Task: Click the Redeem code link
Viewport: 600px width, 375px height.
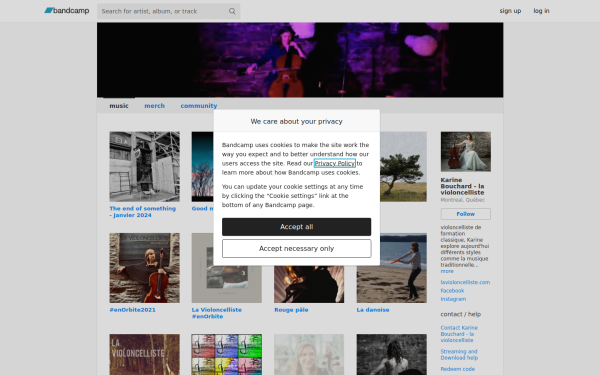Action: [x=458, y=369]
